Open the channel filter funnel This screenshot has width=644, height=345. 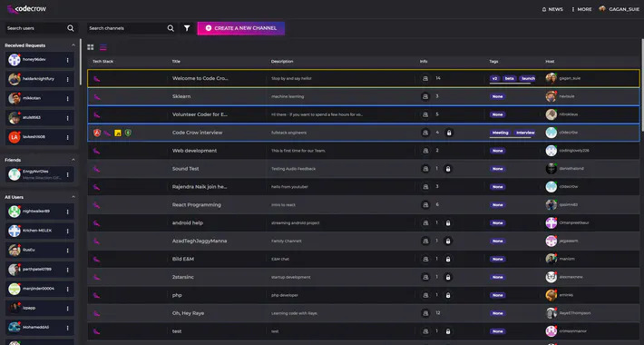(187, 28)
